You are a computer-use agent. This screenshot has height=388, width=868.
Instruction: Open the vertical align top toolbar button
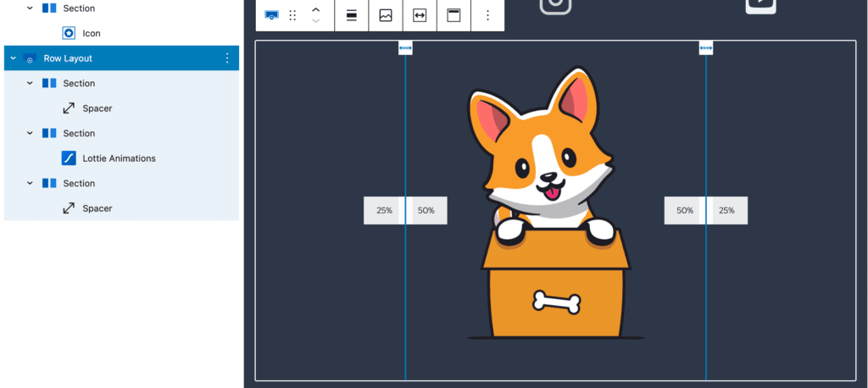click(x=454, y=15)
